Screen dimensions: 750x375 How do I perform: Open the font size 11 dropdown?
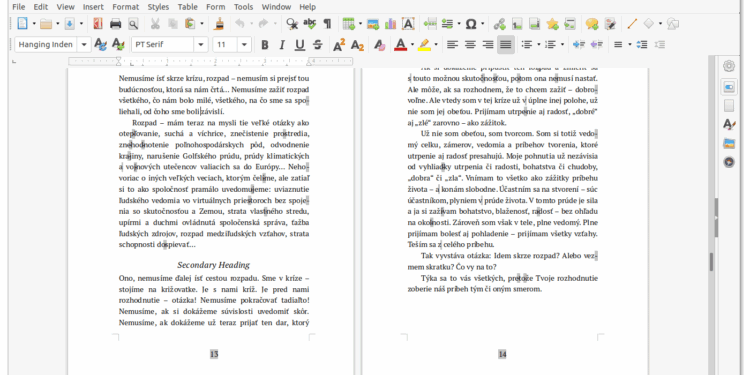244,44
